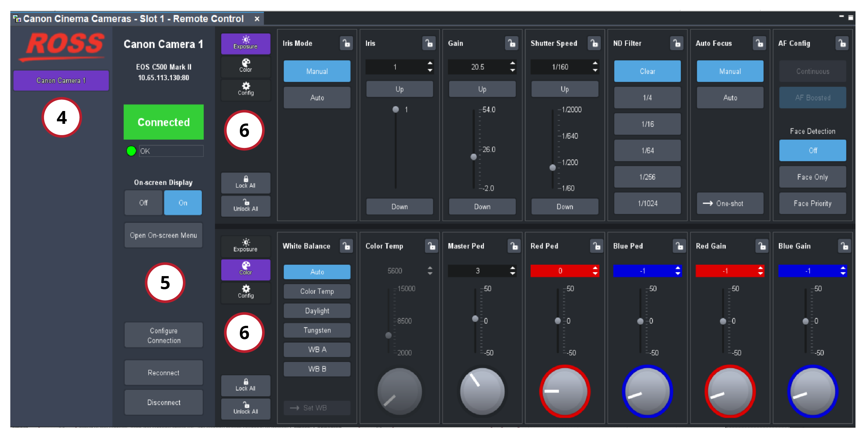Click Open On-screen Menu button
868x434 pixels.
click(x=164, y=235)
